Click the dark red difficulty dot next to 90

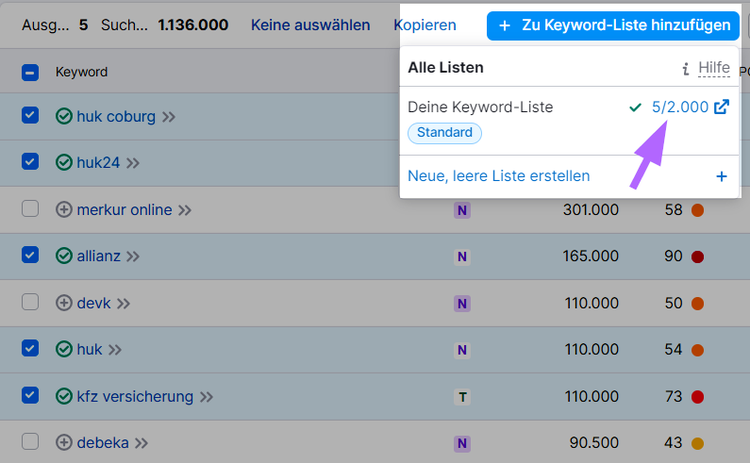697,257
